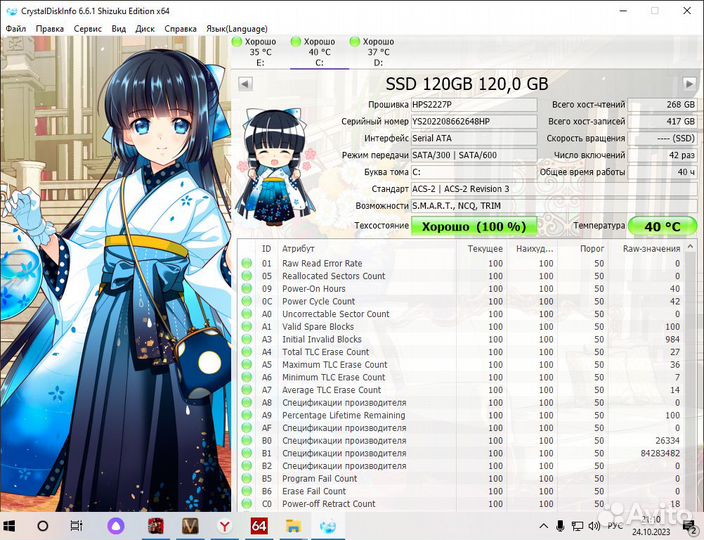Open the network tray icon
Screen dimensions: 704x540
coord(577,526)
